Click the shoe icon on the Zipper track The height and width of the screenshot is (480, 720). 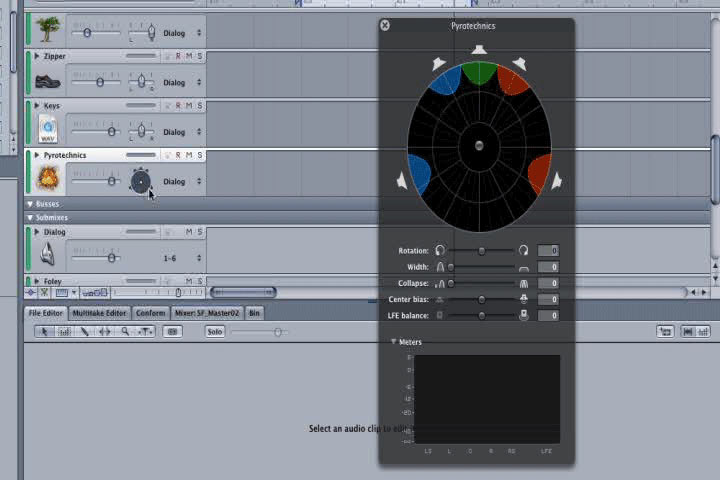coord(48,82)
